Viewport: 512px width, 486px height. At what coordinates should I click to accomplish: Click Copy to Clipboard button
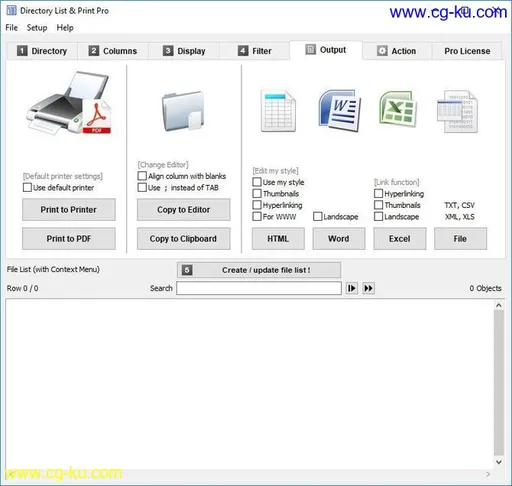(184, 239)
